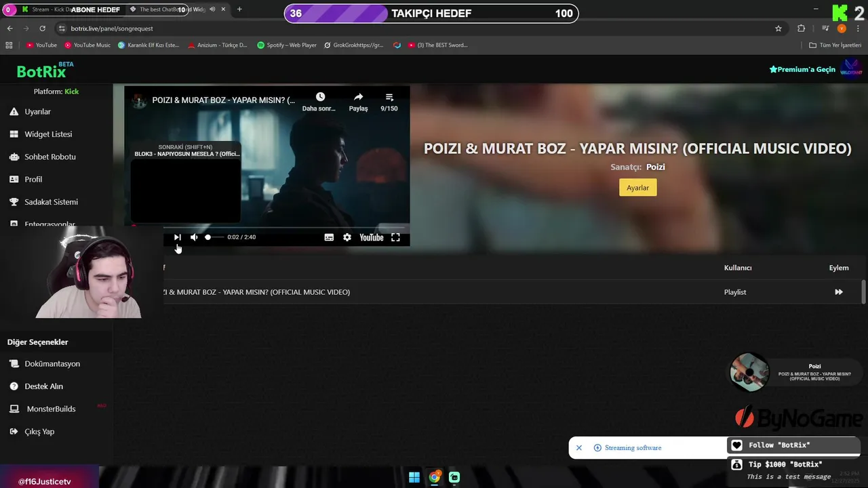The width and height of the screenshot is (868, 488).
Task: Open the browser apps grid icon
Action: pos(9,45)
